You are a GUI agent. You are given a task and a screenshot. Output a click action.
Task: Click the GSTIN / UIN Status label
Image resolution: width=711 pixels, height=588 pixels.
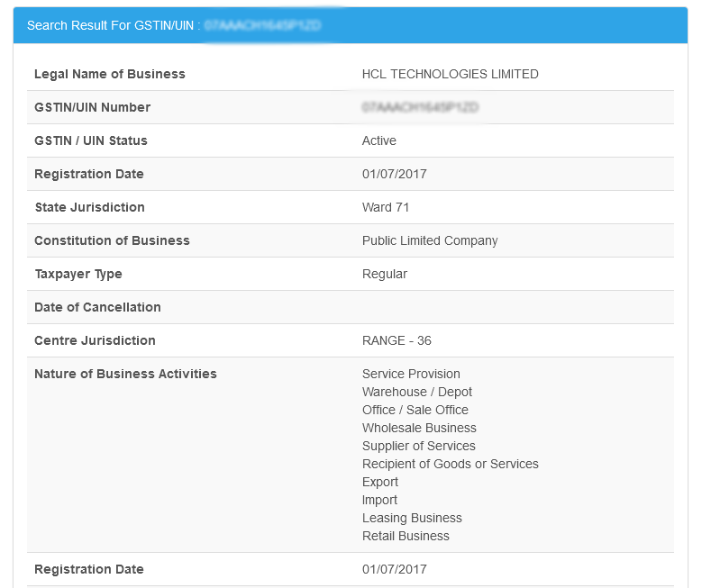pyautogui.click(x=90, y=140)
